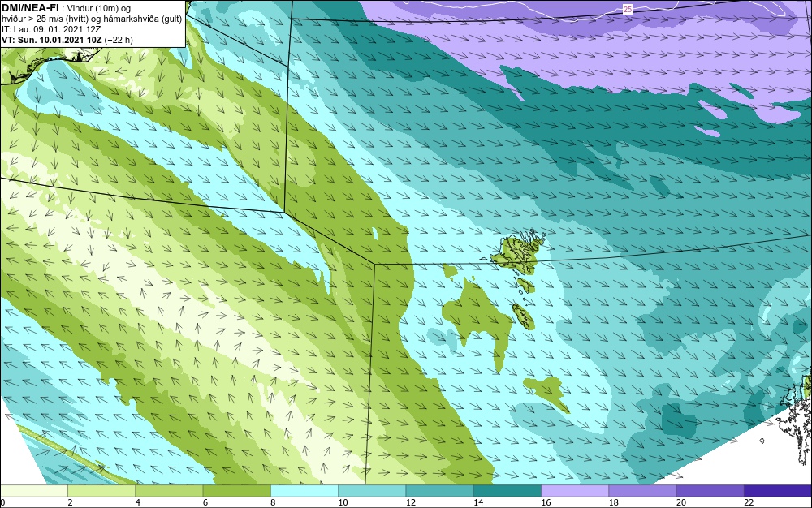The height and width of the screenshot is (508, 812).
Task: Click the legend value '10'
Action: tap(343, 502)
